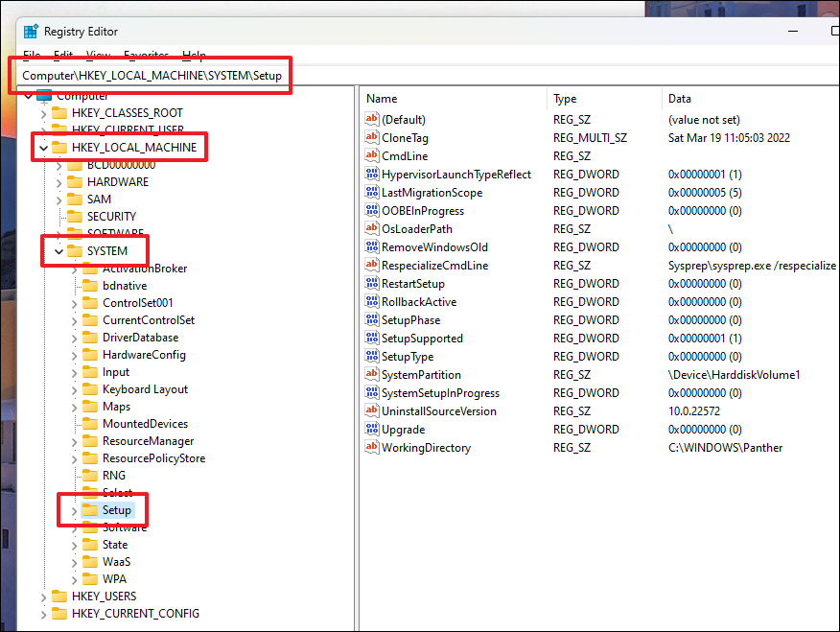Expand the SAM key

click(58, 200)
